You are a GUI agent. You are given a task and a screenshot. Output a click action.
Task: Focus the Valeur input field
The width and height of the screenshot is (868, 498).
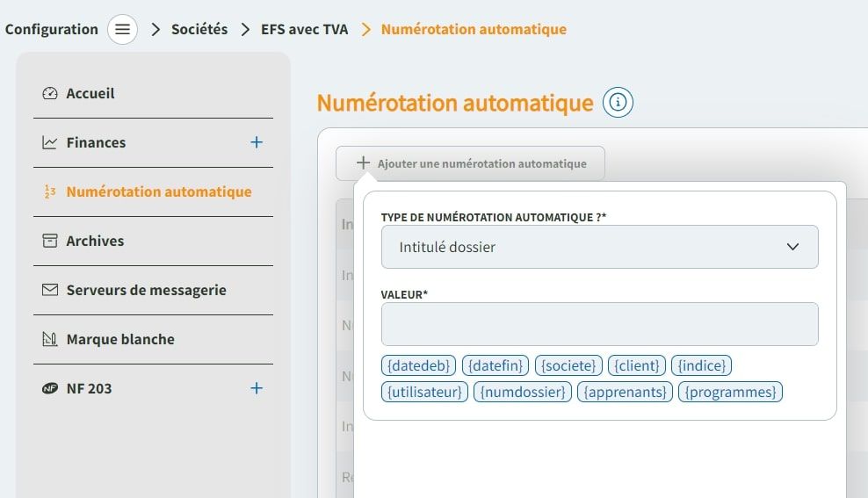click(599, 324)
